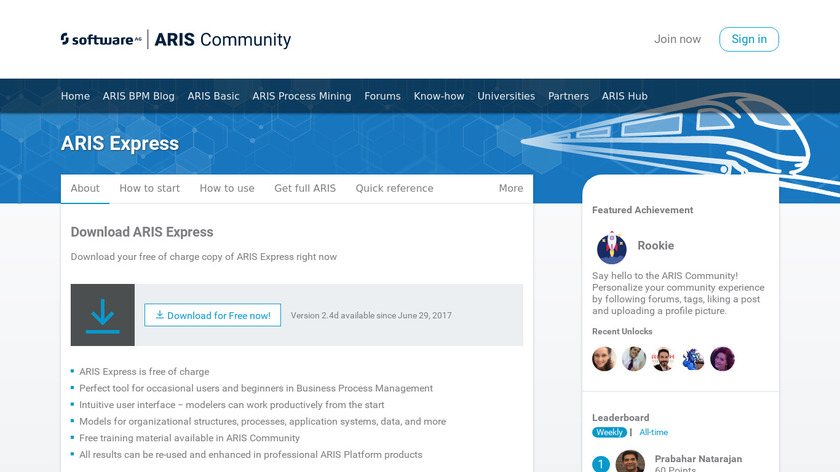Open Know-how menu item

point(439,96)
